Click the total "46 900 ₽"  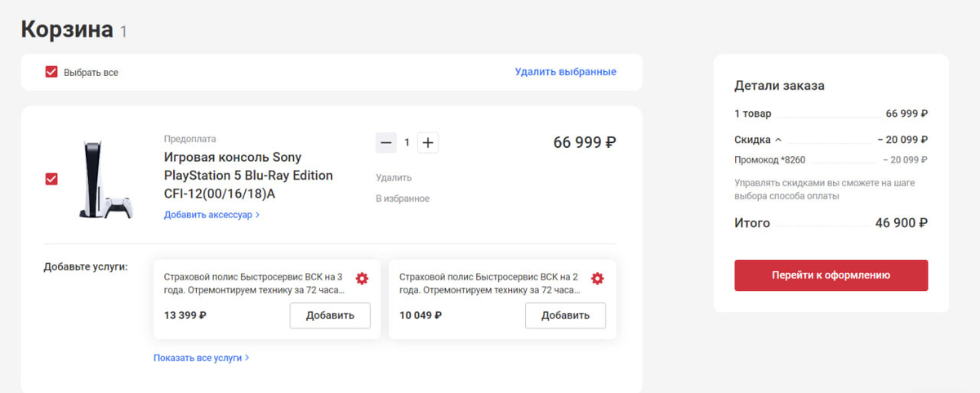point(902,222)
